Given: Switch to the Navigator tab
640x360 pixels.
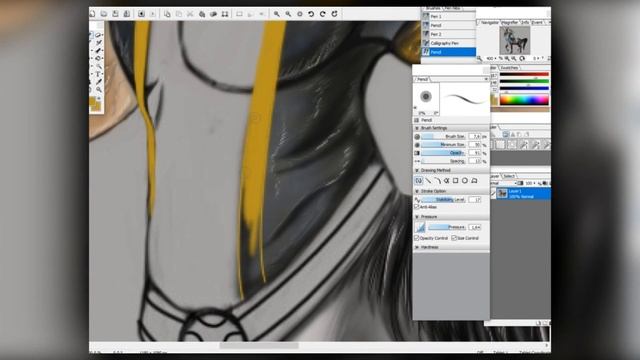Looking at the screenshot, I should tap(489, 22).
